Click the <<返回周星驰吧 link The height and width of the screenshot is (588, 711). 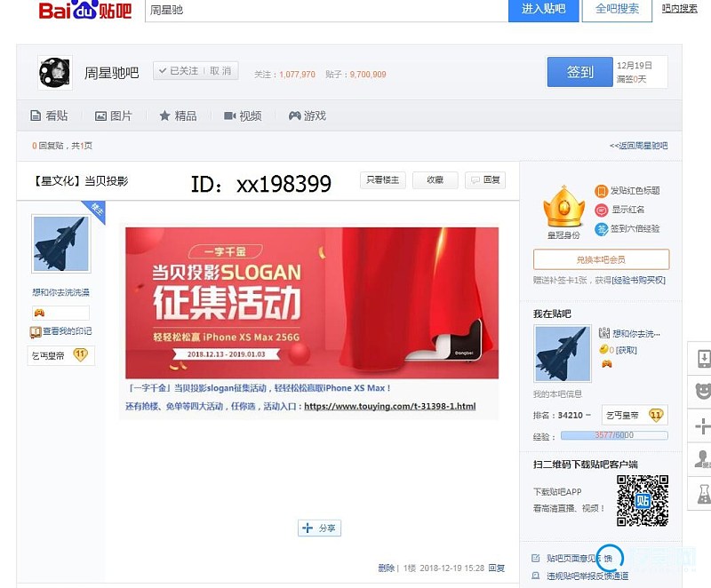click(x=638, y=146)
